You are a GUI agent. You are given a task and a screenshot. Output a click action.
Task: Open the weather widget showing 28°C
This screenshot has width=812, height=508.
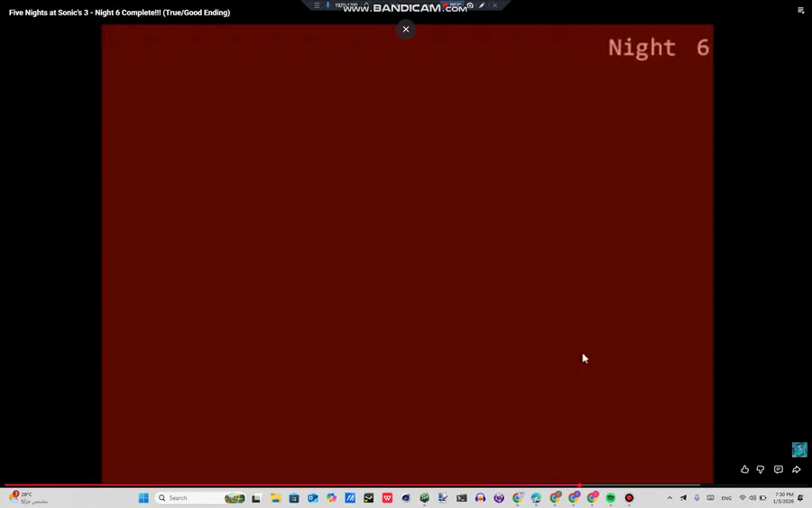click(x=29, y=498)
